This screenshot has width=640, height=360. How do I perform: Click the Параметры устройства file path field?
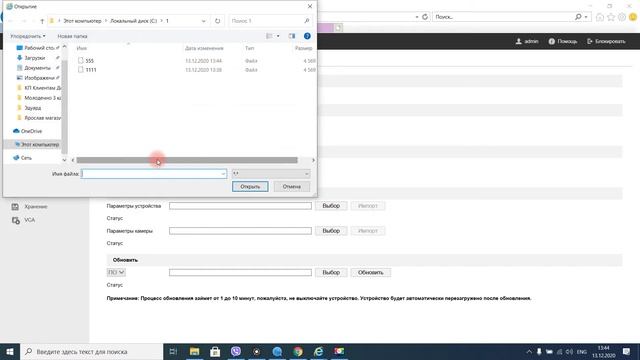click(x=240, y=206)
